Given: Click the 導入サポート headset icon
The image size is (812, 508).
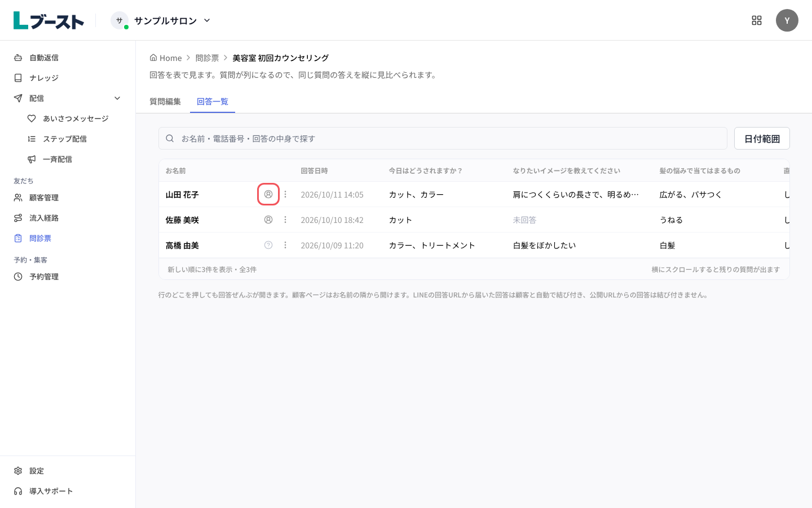Looking at the screenshot, I should (18, 491).
